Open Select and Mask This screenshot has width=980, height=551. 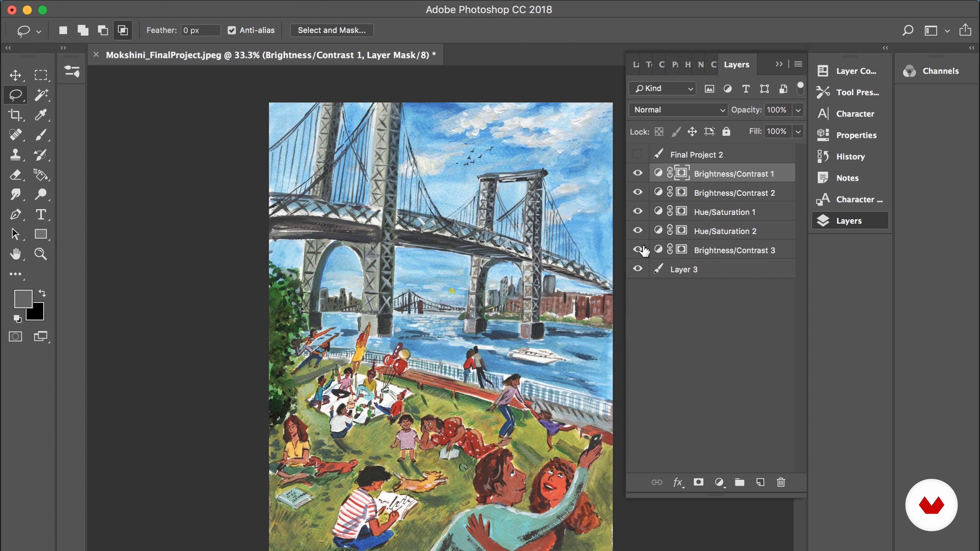[x=332, y=30]
